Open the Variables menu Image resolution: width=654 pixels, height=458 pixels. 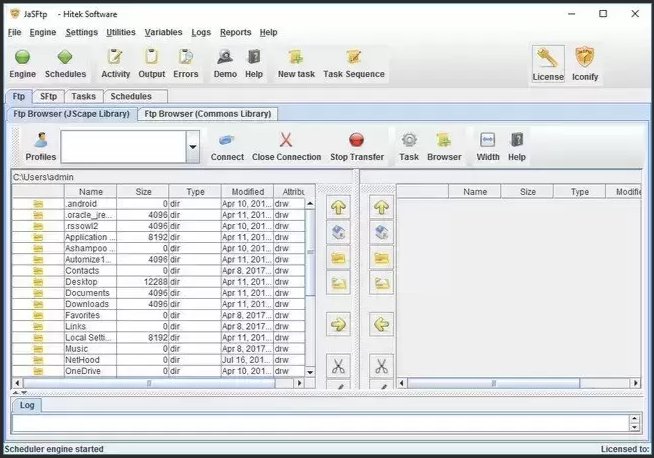click(x=164, y=32)
